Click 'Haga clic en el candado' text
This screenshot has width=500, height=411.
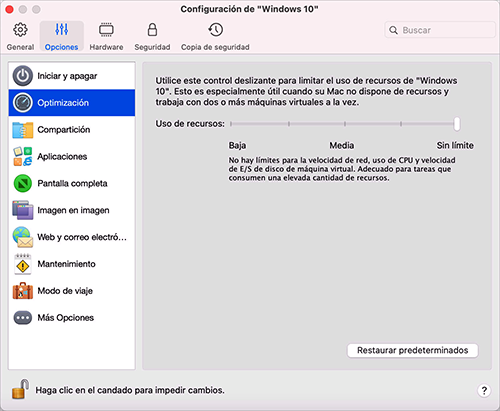click(x=130, y=390)
